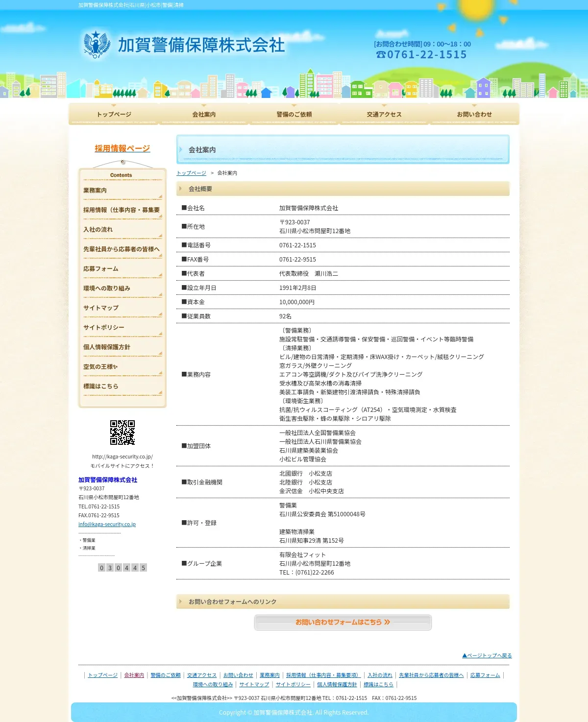Click the http://kaga-security.co.jp/ URL text
The width and height of the screenshot is (588, 722).
122,457
